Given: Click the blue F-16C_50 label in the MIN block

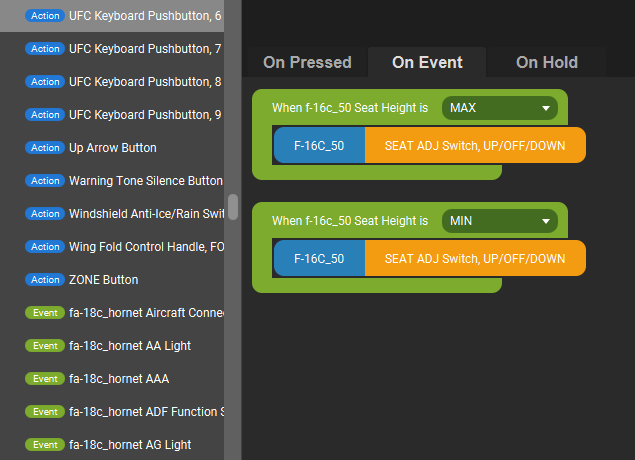Looking at the screenshot, I should (x=319, y=259).
